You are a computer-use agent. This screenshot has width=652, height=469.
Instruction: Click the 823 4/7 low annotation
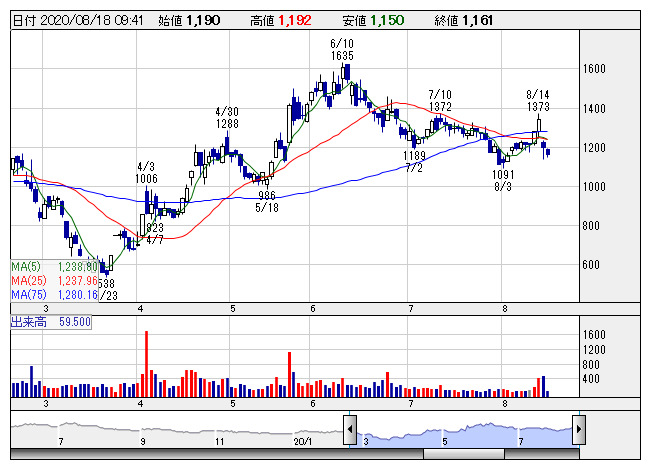(x=155, y=234)
